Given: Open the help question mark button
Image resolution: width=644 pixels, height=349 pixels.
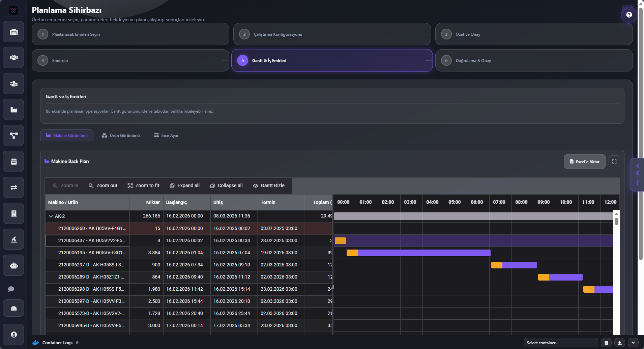Looking at the screenshot, I should click(628, 14).
